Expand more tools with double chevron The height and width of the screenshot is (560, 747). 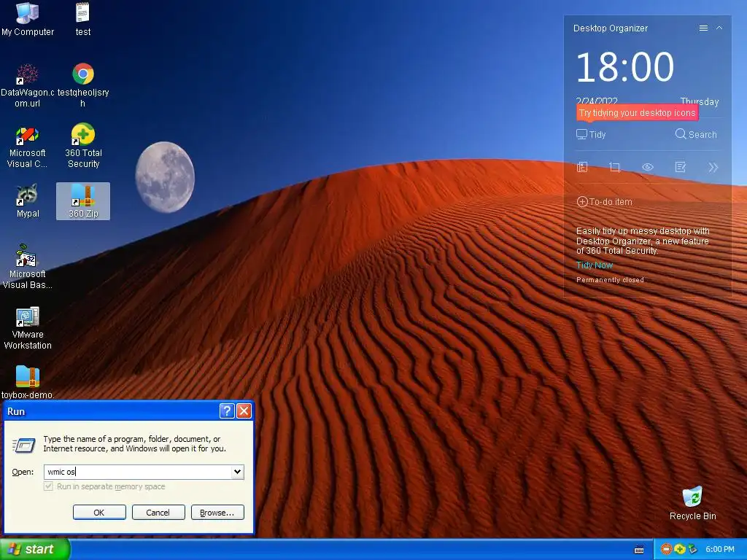pos(713,167)
